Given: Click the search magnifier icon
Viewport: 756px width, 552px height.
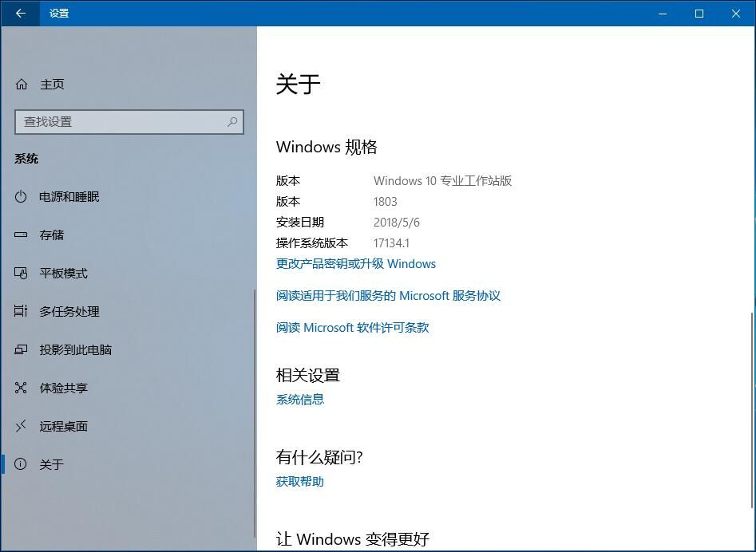Looking at the screenshot, I should (232, 122).
